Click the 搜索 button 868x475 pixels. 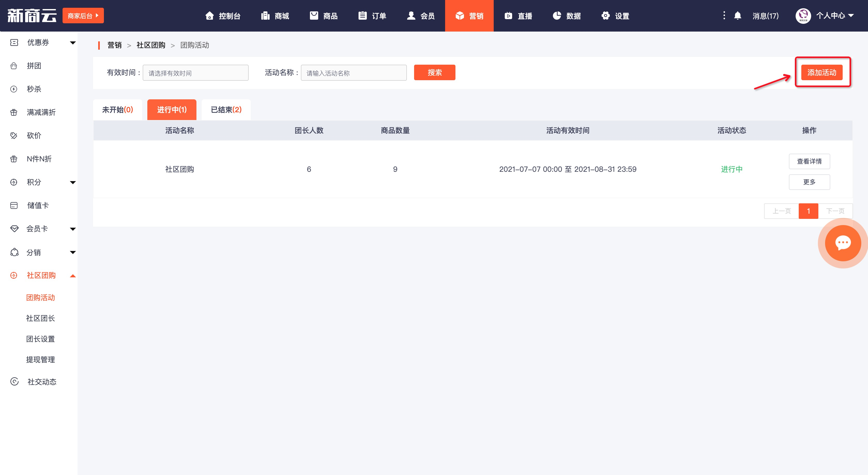point(435,72)
